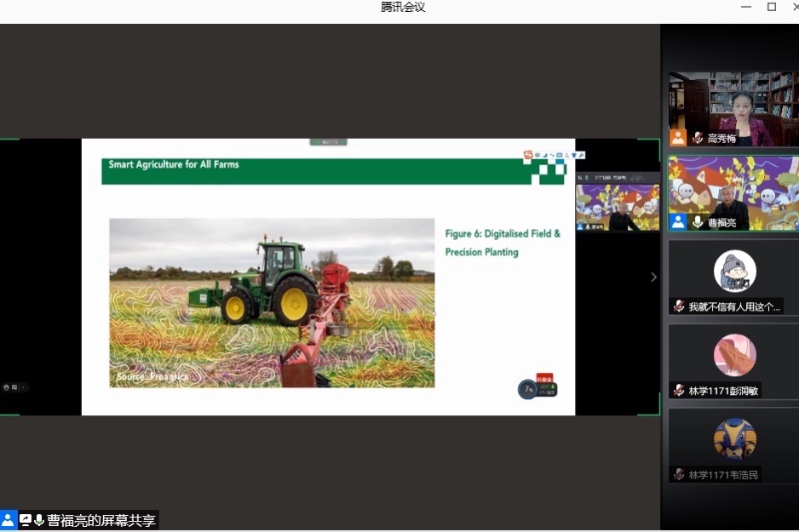
Task: Click avatar of 林学1171韦浩民
Action: pyautogui.click(x=734, y=439)
